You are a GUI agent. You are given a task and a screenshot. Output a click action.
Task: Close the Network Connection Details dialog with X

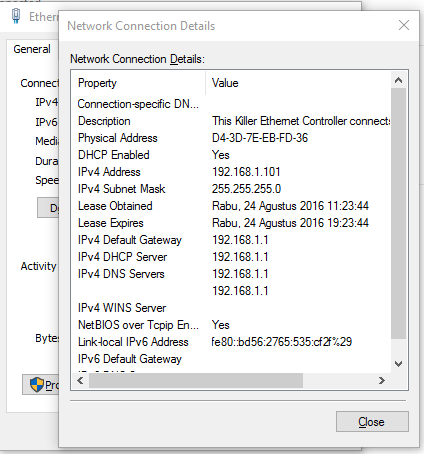(x=404, y=25)
